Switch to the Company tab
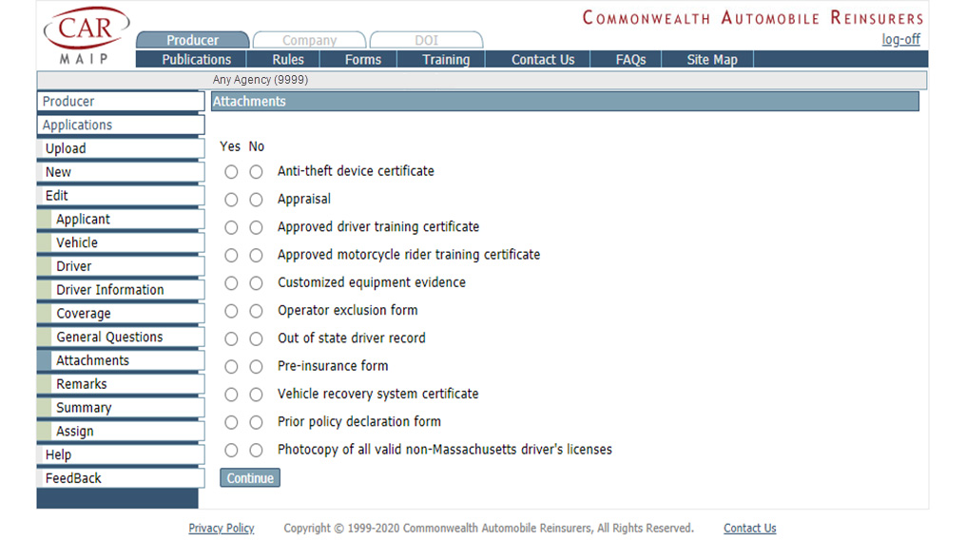This screenshot has height=560, width=966. (309, 41)
